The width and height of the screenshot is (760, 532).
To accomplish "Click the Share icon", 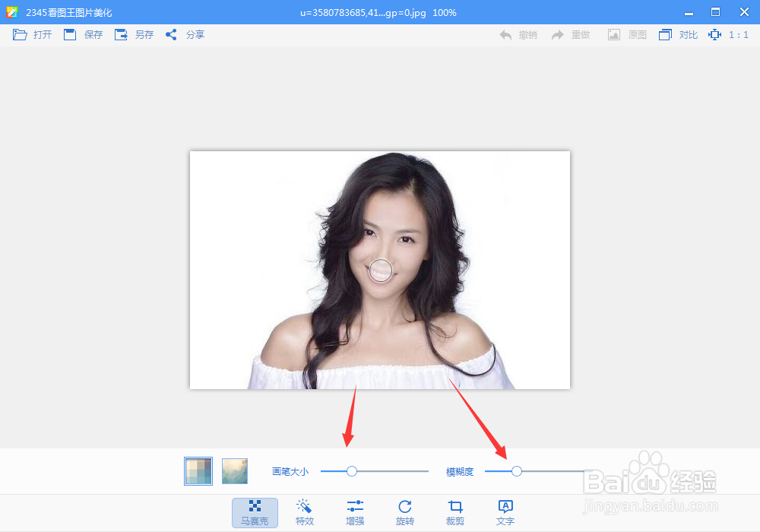I will [x=171, y=34].
